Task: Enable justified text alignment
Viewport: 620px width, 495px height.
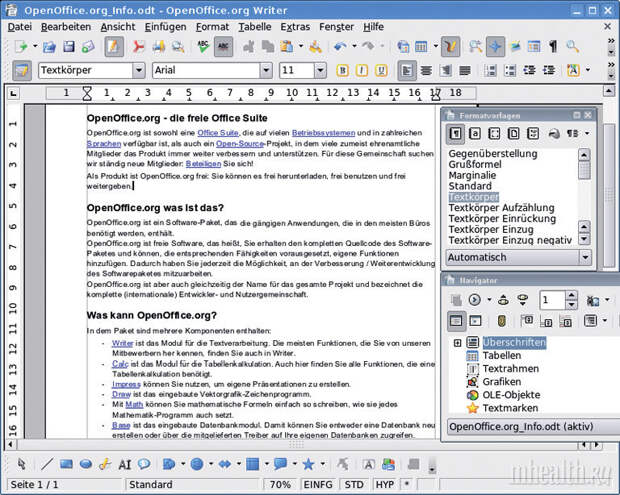Action: [x=465, y=70]
